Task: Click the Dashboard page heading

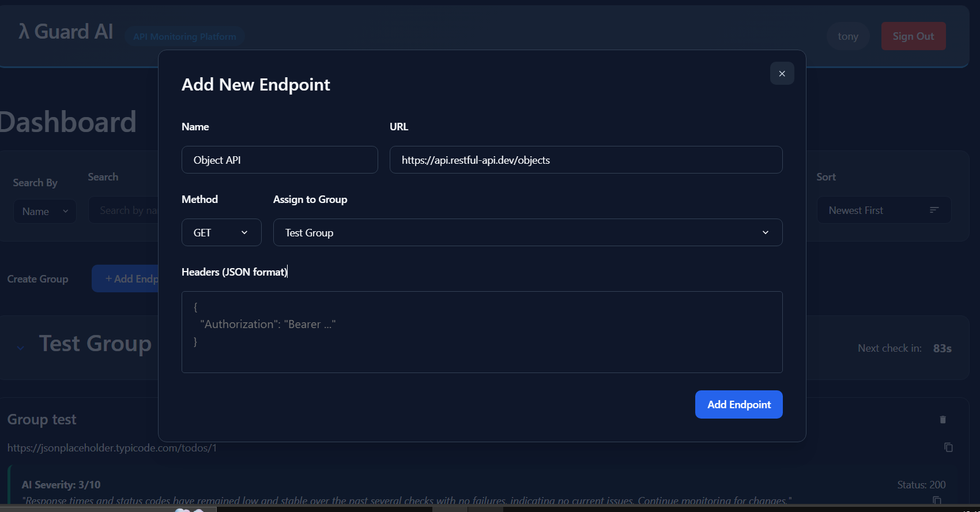Action: [68, 122]
